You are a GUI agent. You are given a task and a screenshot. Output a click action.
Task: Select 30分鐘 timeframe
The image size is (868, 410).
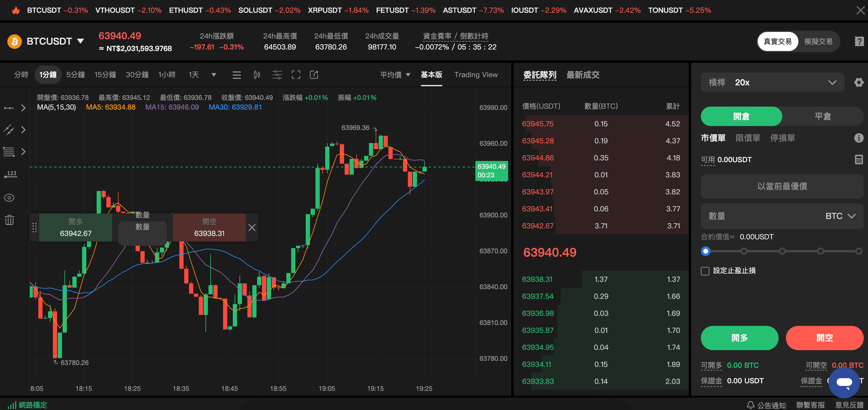click(137, 75)
